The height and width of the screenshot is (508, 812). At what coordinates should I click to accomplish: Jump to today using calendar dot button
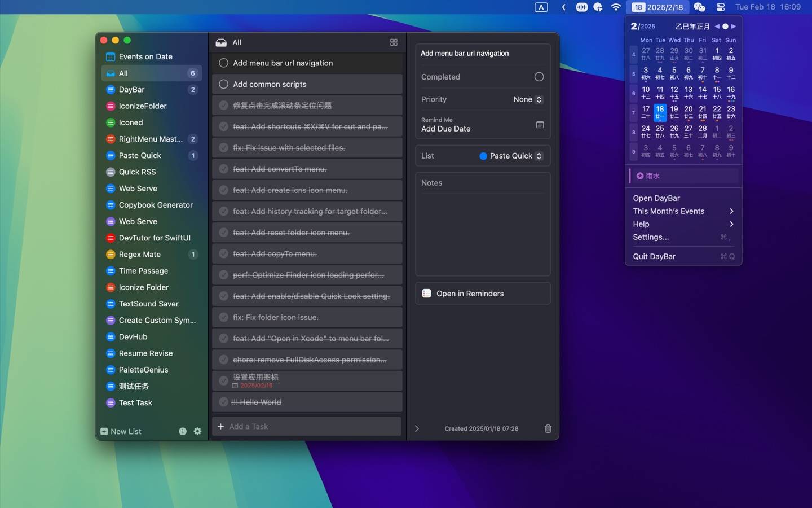pyautogui.click(x=725, y=27)
